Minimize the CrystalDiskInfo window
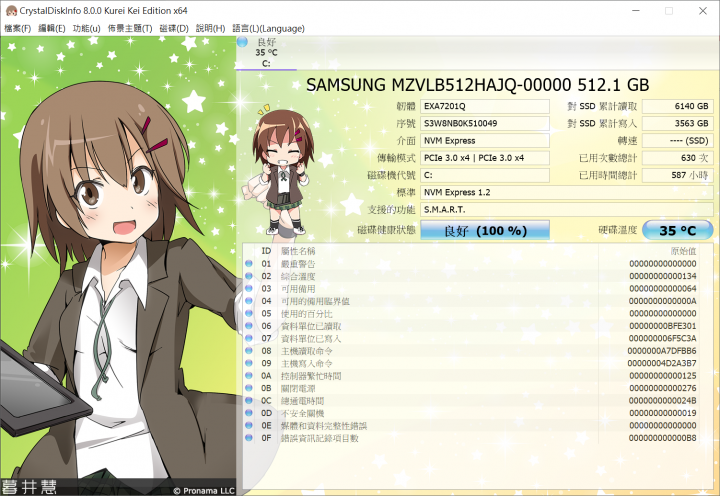The image size is (720, 496). [x=636, y=11]
